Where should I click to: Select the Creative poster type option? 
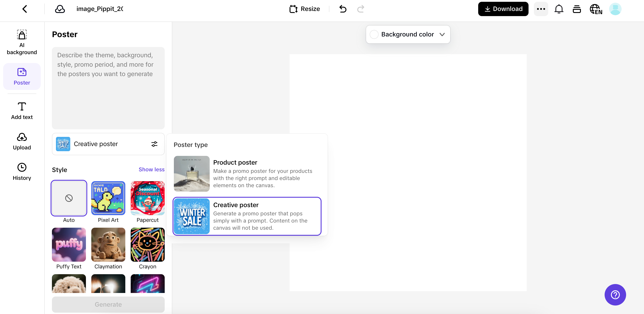tap(247, 216)
